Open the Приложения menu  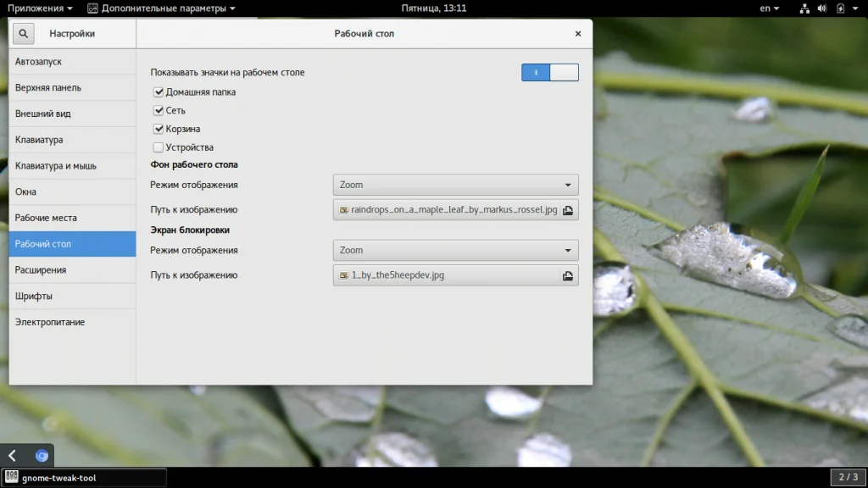pos(39,8)
